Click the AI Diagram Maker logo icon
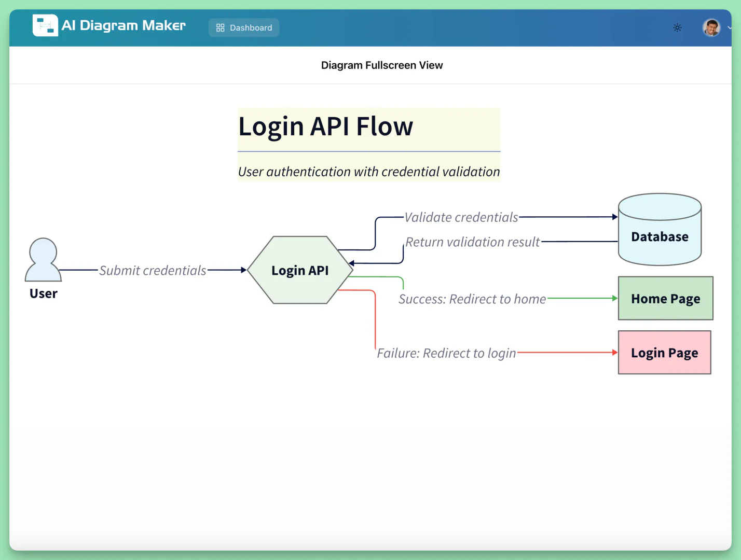741x560 pixels. (45, 25)
